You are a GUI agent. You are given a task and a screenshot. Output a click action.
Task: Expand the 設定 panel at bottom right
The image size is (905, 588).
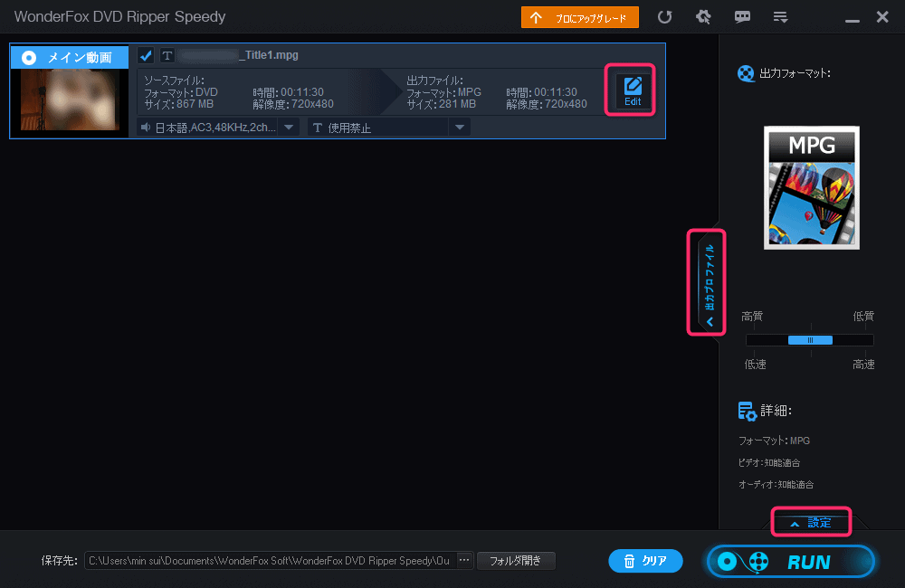811,523
